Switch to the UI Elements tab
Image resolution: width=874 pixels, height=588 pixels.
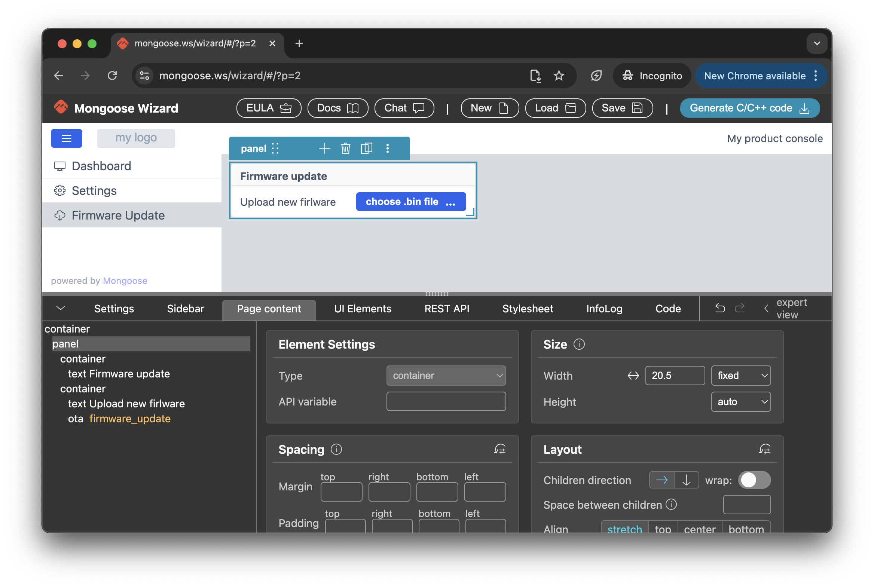click(x=362, y=308)
